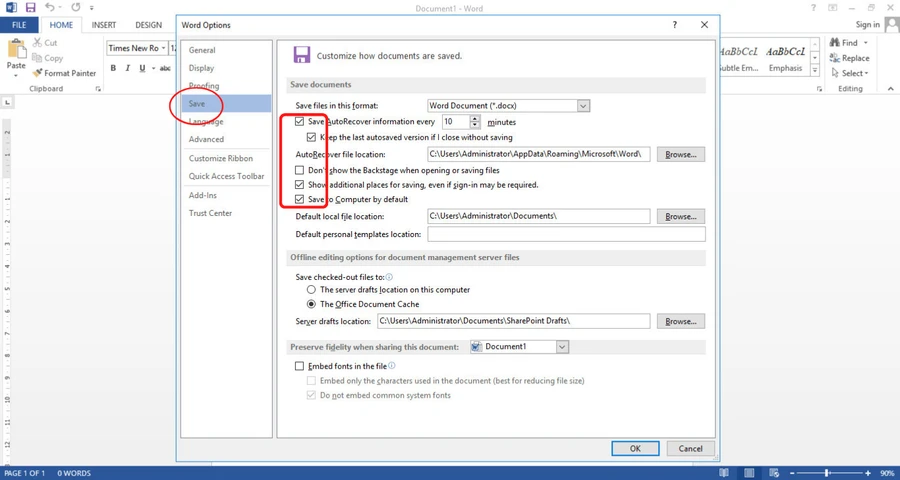Open Styles group dialog launcher

pos(819,89)
